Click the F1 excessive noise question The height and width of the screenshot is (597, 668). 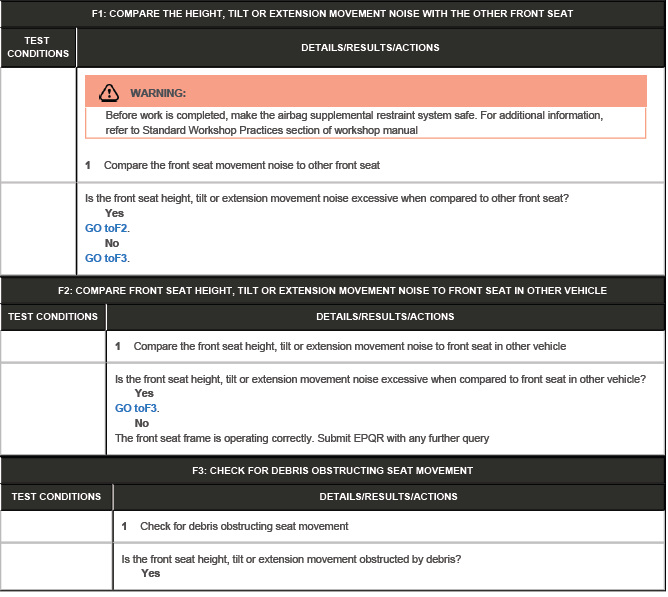(x=327, y=198)
